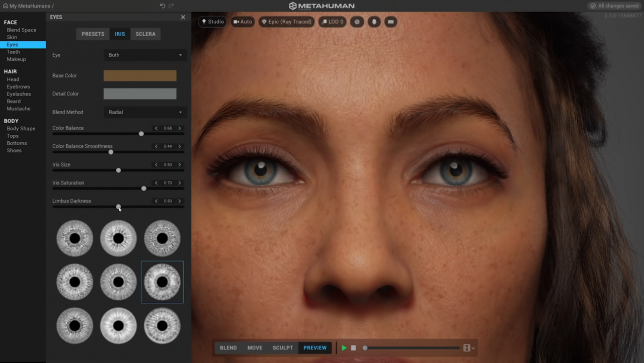Activate Sculpt mode
Image resolution: width=644 pixels, height=363 pixels.
(283, 348)
